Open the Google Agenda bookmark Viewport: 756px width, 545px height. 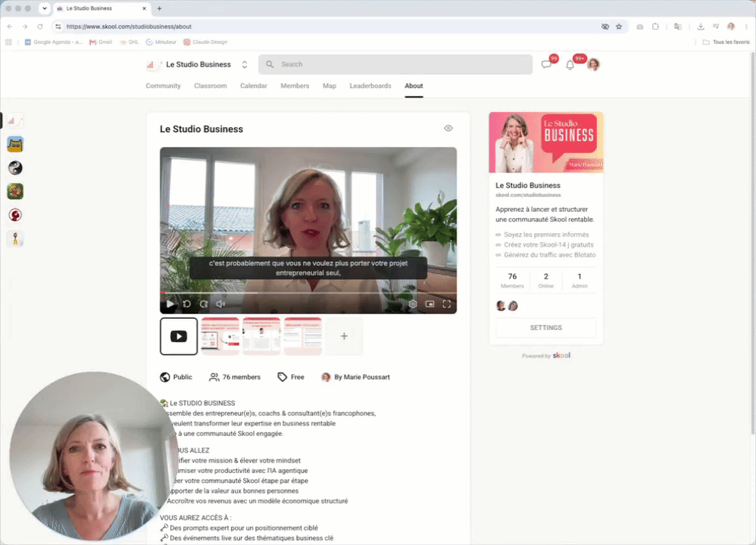coord(54,42)
